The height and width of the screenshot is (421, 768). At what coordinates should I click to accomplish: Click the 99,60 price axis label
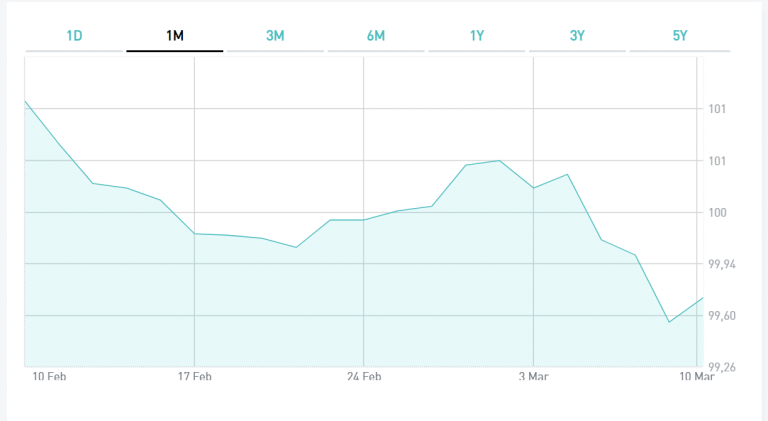tap(722, 316)
